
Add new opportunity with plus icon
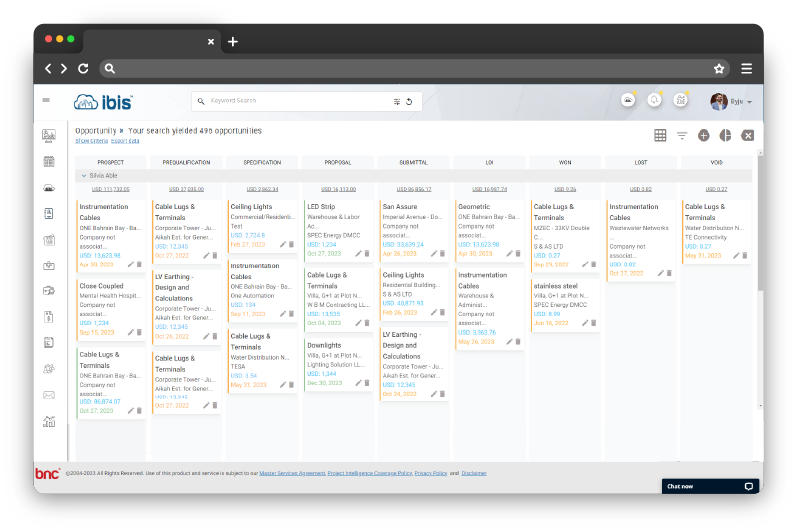pos(704,135)
